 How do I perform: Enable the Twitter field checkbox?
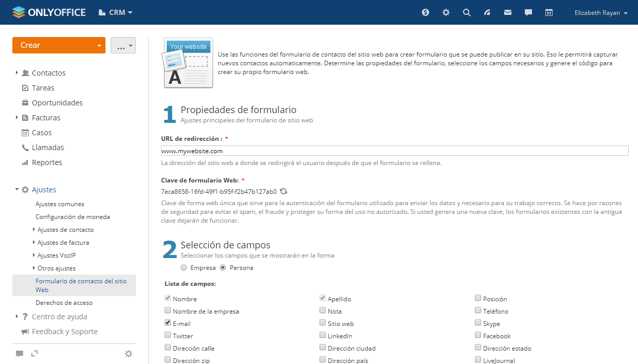(168, 335)
